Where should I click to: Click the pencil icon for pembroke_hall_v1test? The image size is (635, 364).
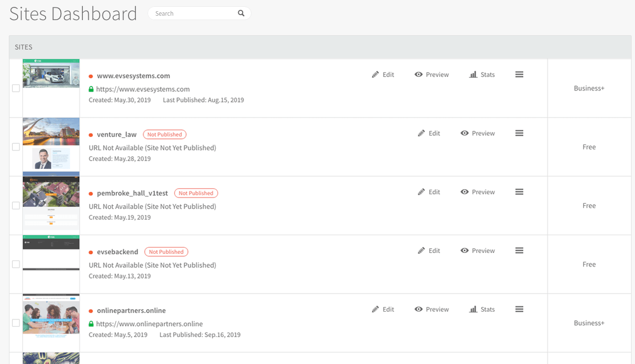tap(421, 192)
